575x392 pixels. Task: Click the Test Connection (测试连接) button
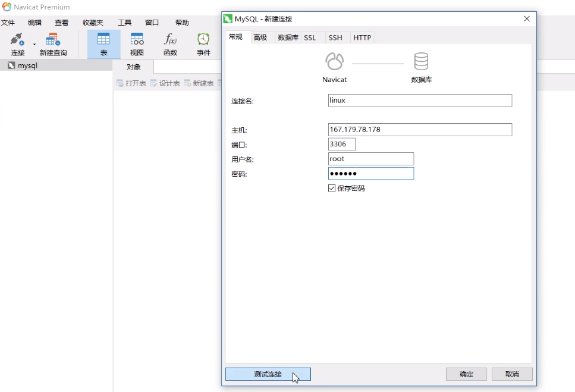[268, 374]
